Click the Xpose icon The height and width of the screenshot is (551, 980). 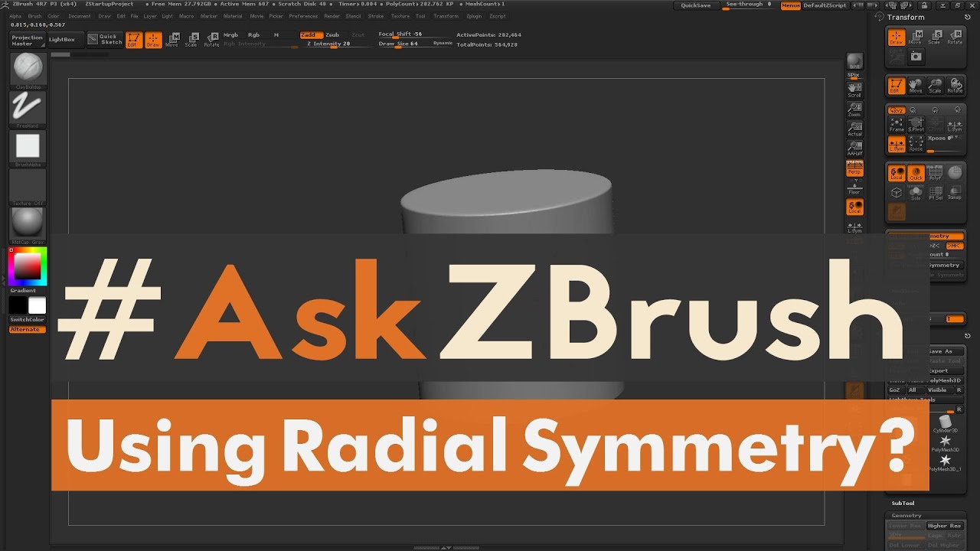916,144
